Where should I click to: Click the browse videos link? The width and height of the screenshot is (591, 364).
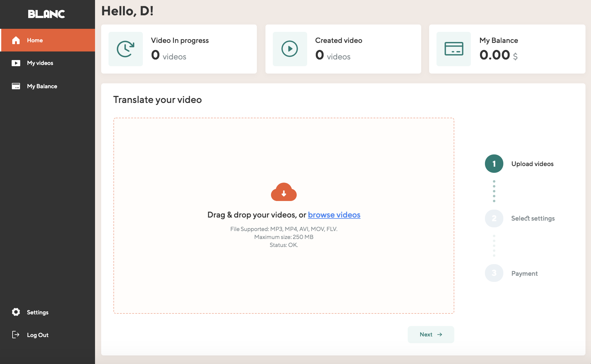[334, 215]
